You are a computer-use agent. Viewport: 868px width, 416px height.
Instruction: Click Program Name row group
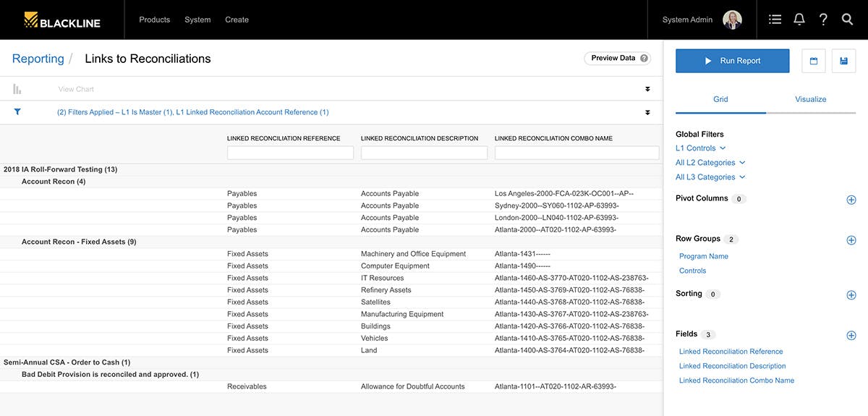[704, 256]
